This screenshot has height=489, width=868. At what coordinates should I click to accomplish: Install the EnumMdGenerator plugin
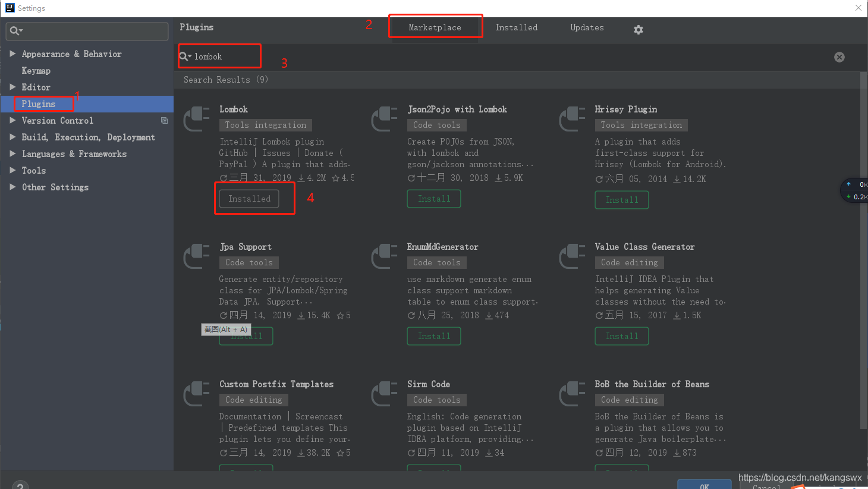coord(434,336)
